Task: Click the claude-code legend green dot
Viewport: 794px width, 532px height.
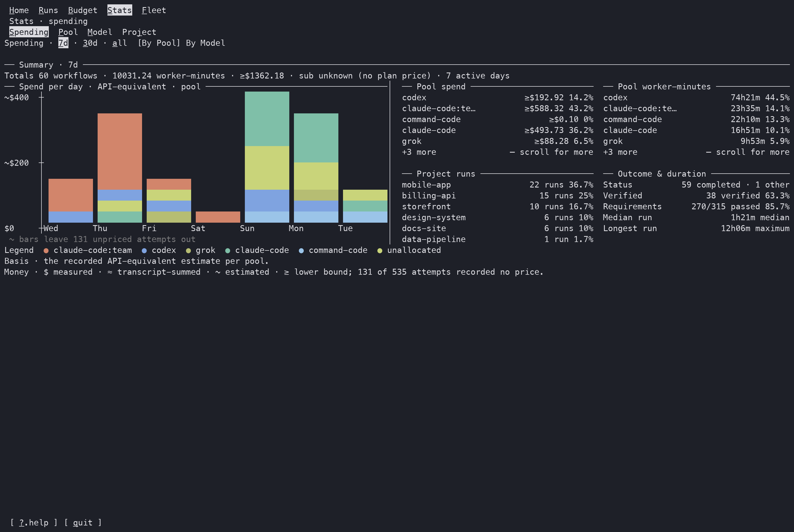Action: pyautogui.click(x=228, y=251)
